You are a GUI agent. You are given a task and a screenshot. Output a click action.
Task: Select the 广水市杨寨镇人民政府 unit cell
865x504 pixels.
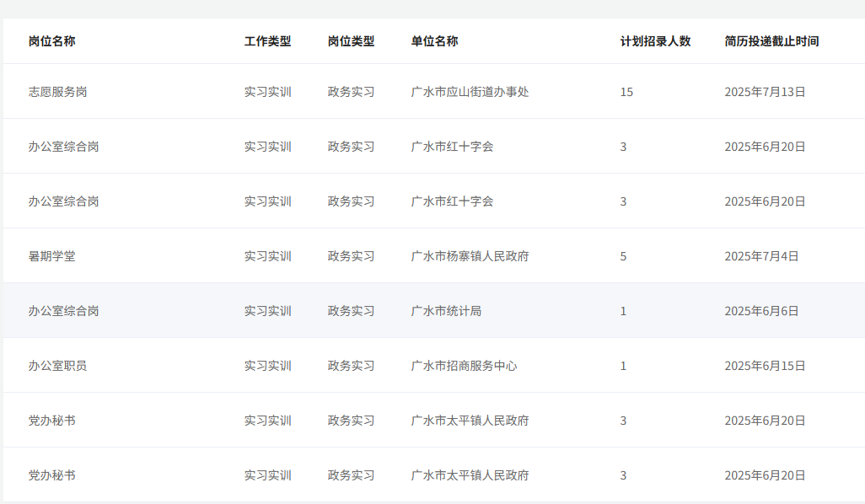(470, 256)
